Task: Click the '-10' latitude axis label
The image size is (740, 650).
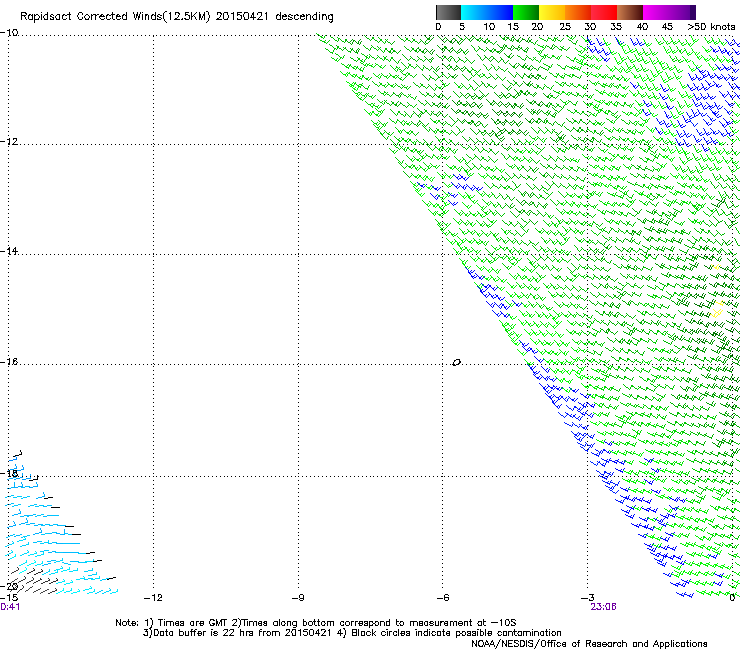Action: tap(9, 33)
